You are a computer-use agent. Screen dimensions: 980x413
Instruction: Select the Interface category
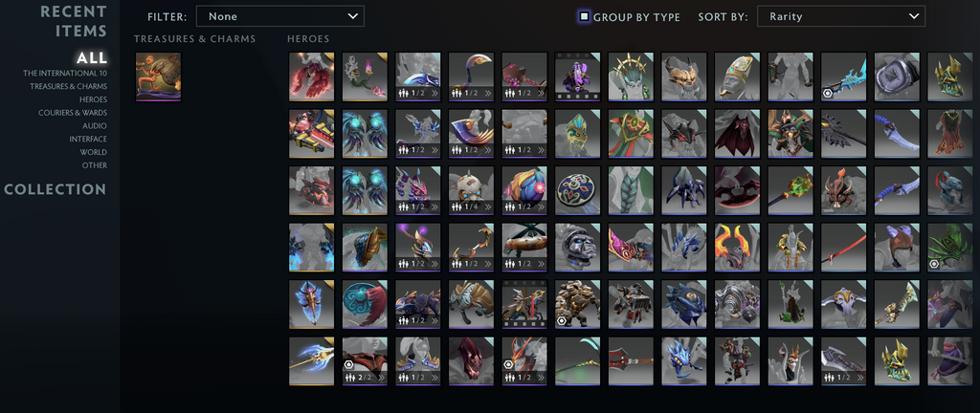pyautogui.click(x=88, y=140)
